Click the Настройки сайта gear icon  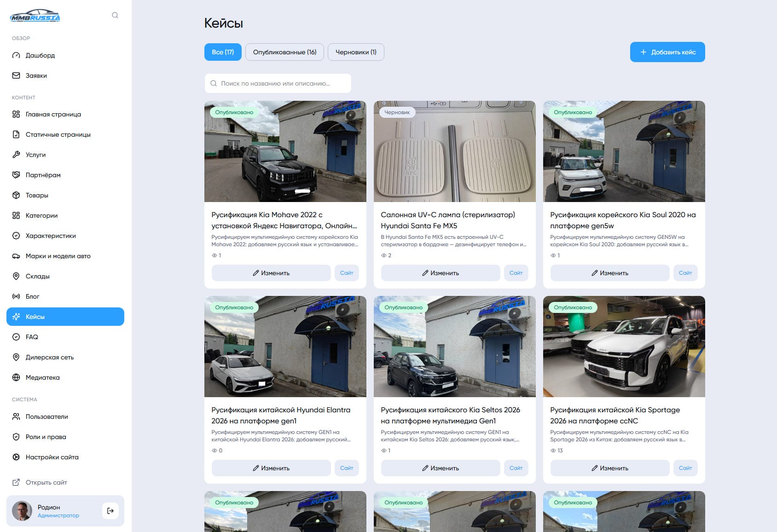pos(16,457)
